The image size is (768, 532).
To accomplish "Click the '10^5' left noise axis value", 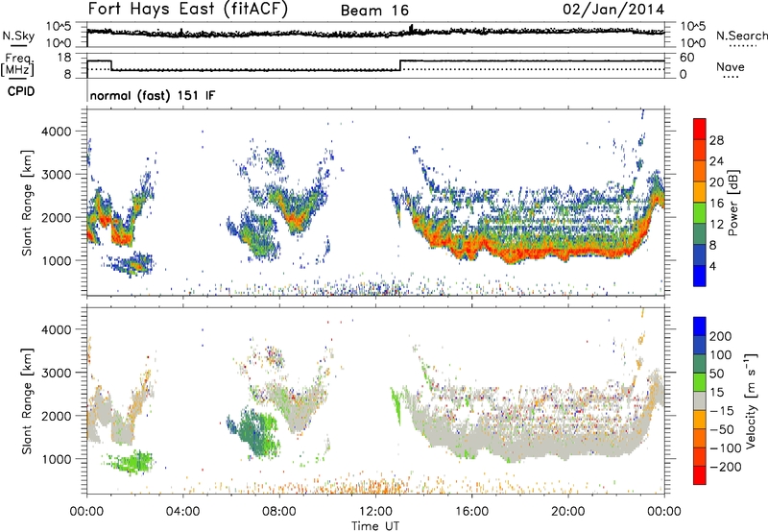I will click(x=59, y=26).
